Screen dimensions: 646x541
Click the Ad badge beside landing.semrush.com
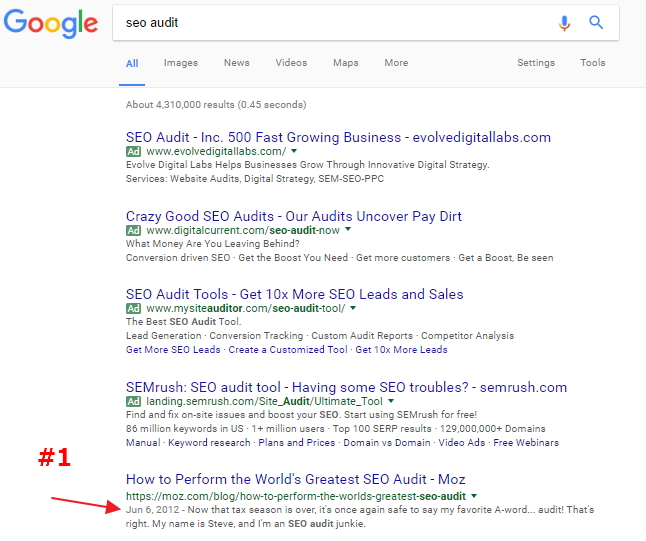(x=133, y=401)
